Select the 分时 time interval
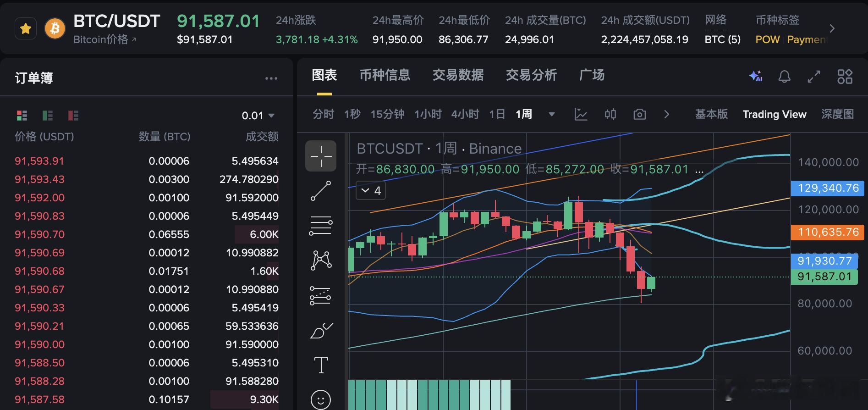 click(x=324, y=114)
